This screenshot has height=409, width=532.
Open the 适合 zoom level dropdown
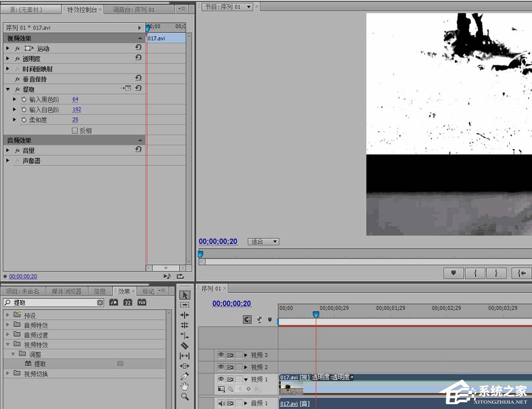[263, 242]
